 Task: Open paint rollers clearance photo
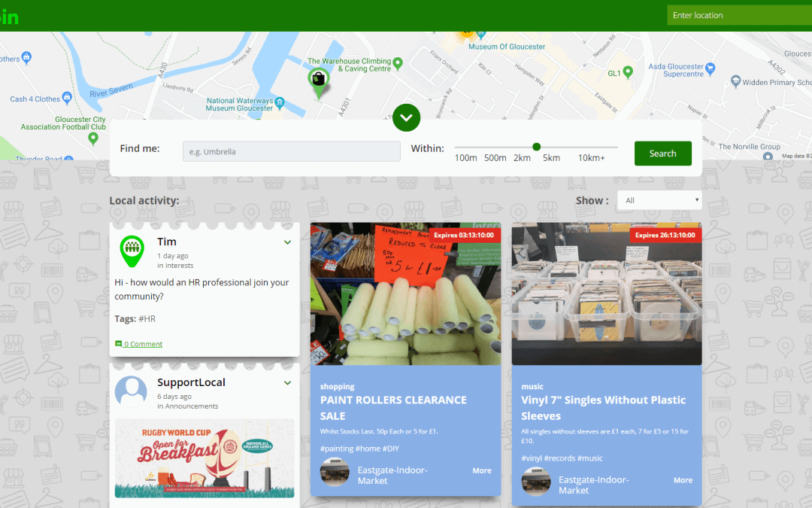pos(405,294)
